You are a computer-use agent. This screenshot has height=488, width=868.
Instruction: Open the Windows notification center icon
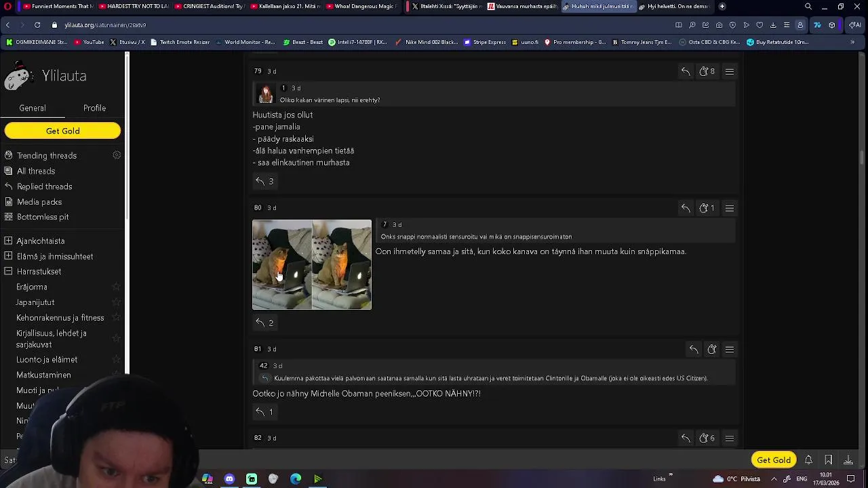[851, 479]
